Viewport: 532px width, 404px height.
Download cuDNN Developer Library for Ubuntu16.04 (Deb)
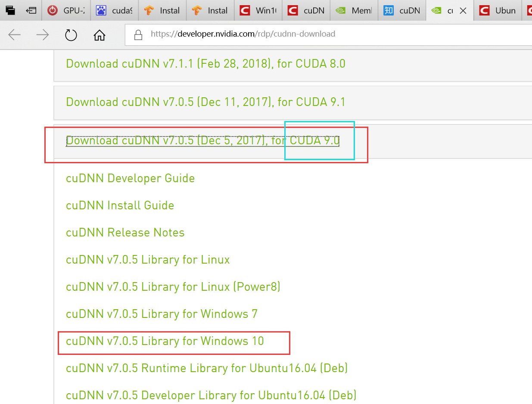(211, 395)
